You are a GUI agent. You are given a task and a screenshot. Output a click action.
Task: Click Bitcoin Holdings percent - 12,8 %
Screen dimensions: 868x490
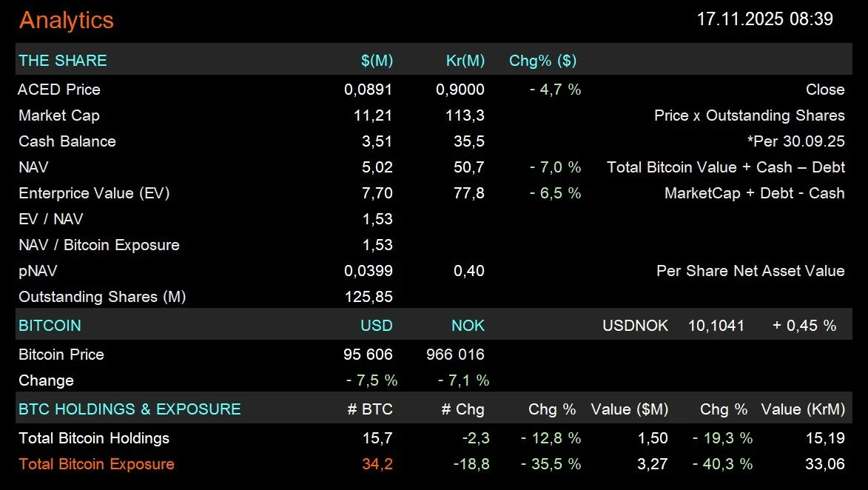click(x=551, y=438)
